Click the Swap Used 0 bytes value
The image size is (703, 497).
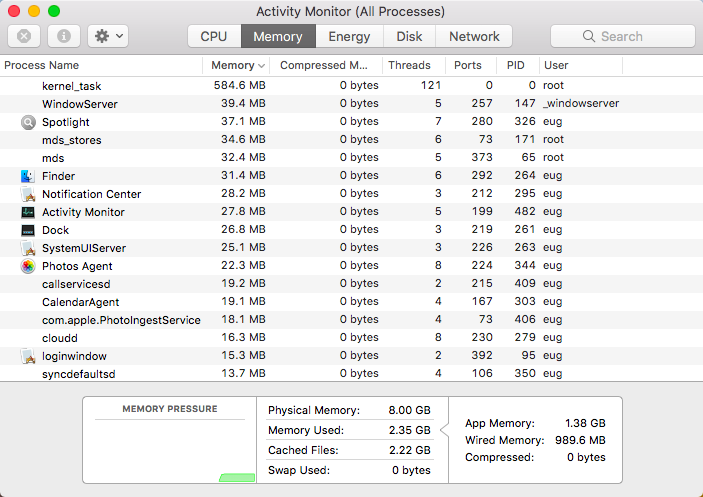click(x=411, y=470)
